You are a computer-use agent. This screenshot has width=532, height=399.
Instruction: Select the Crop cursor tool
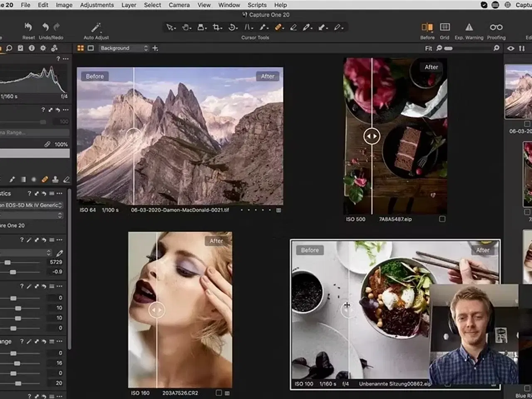pos(217,27)
